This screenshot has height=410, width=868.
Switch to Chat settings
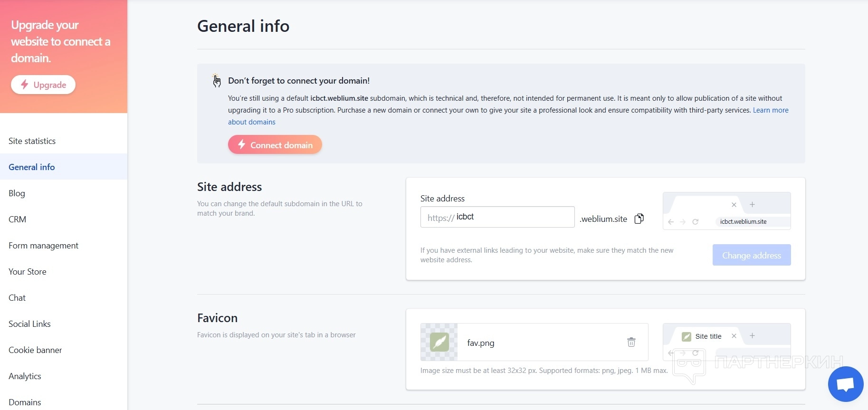pos(17,298)
